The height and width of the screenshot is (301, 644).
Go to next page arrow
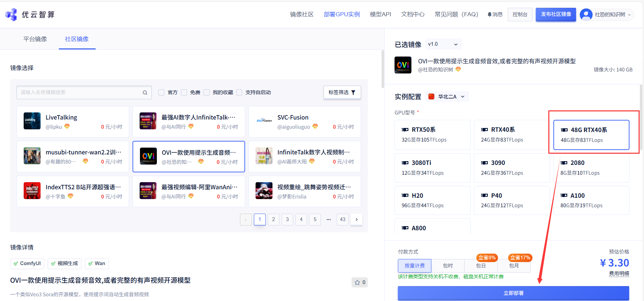pos(356,219)
